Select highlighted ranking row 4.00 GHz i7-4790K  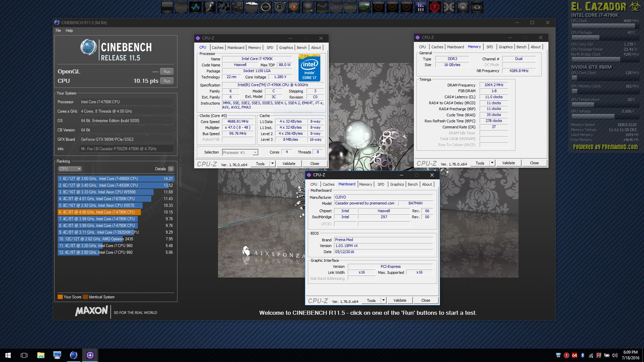116,212
